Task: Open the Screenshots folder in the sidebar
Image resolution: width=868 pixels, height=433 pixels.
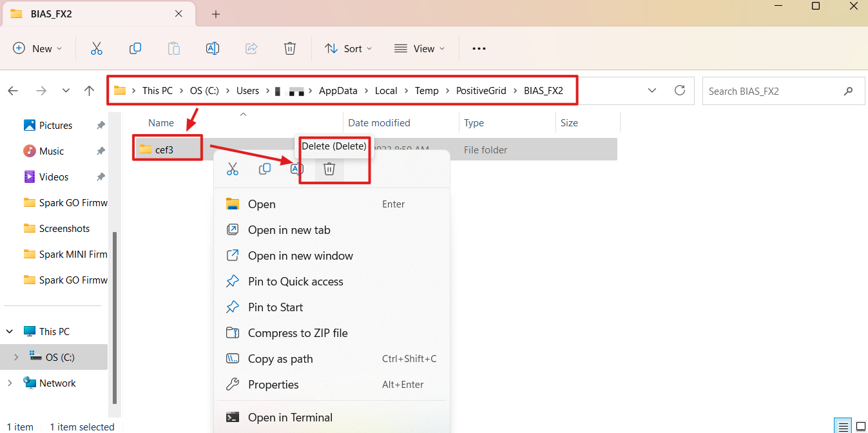Action: tap(55, 228)
